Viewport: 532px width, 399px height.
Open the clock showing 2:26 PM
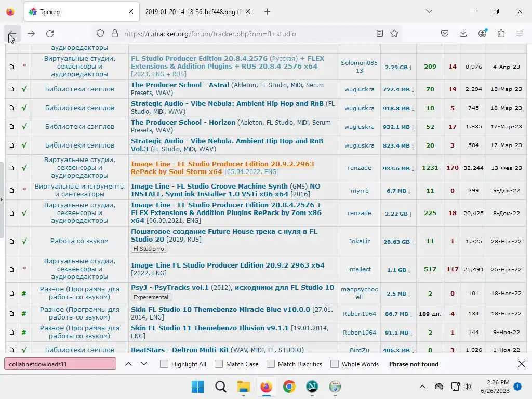point(495,387)
